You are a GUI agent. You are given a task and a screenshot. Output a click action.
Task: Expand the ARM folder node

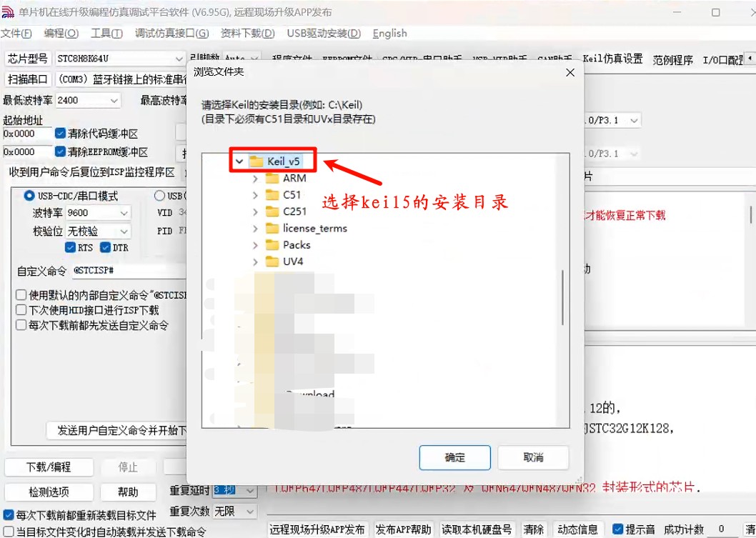click(x=255, y=179)
